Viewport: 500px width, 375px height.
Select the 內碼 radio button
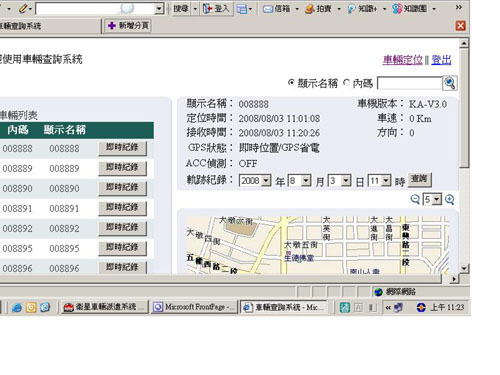347,82
